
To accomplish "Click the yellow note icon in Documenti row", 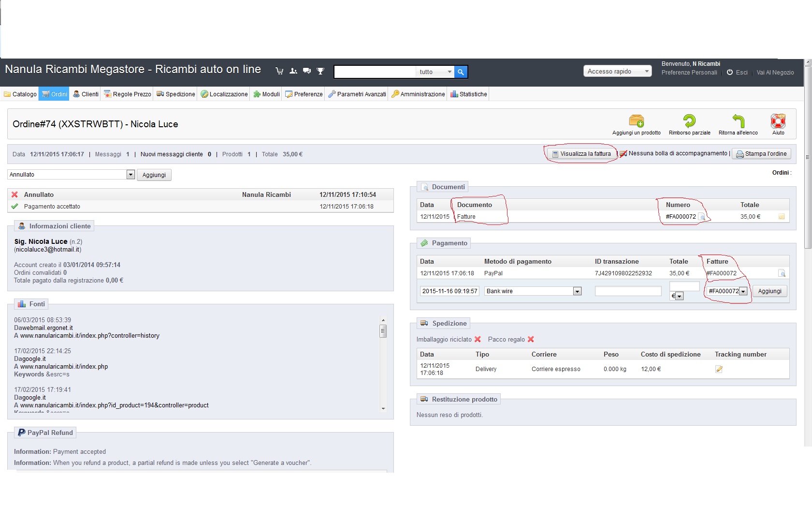I will (x=782, y=217).
